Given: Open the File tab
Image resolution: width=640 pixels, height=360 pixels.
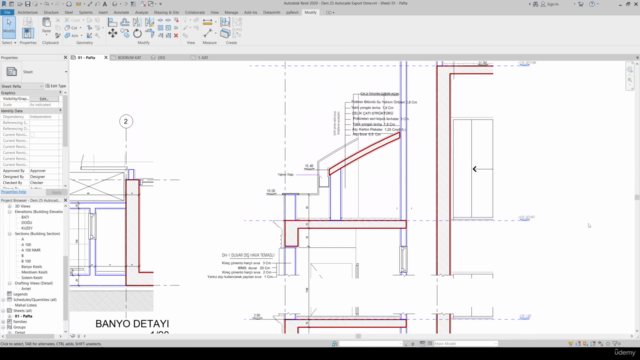Looking at the screenshot, I should coord(7,13).
